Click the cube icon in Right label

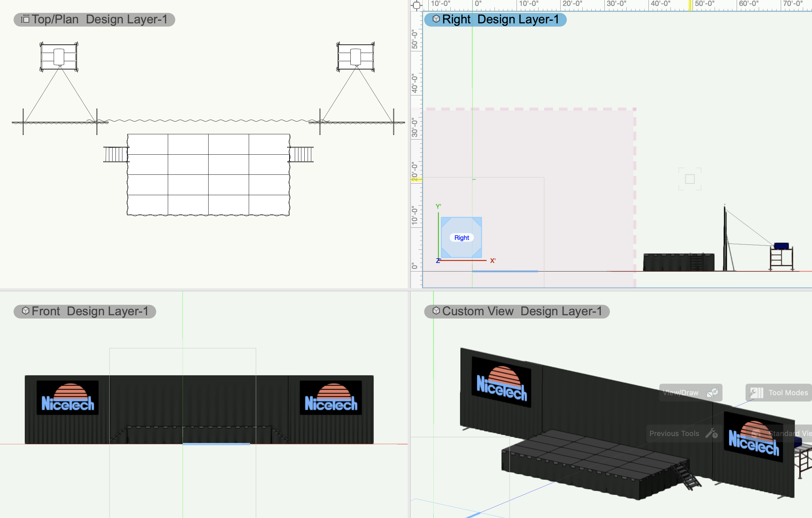(436, 19)
